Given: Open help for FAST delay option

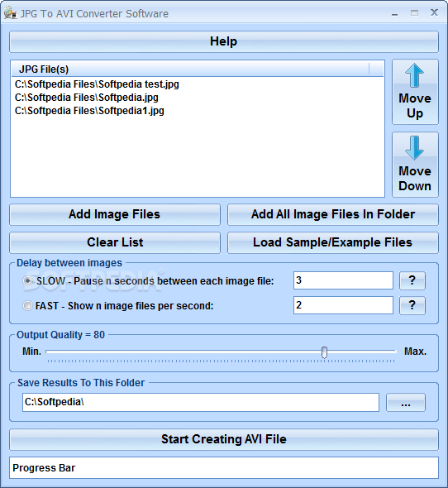Looking at the screenshot, I should [x=412, y=306].
